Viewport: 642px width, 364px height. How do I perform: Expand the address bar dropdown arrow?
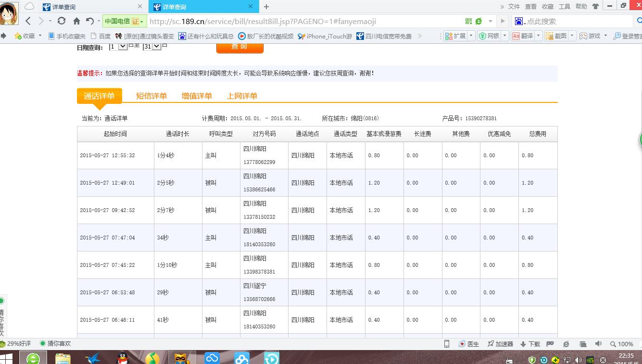[x=490, y=21]
